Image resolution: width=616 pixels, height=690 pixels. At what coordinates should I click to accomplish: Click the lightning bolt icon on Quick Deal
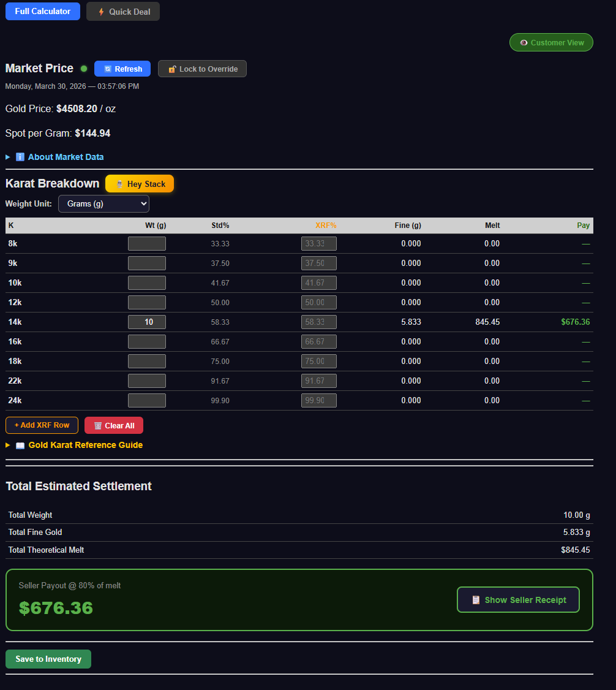click(101, 12)
